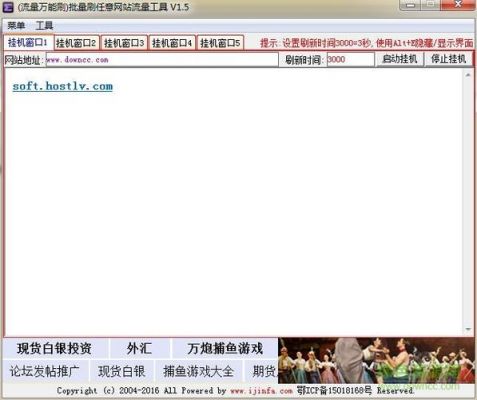
Task: Click the 鄂ICP备15018168号 footer text
Action: pyautogui.click(x=334, y=390)
